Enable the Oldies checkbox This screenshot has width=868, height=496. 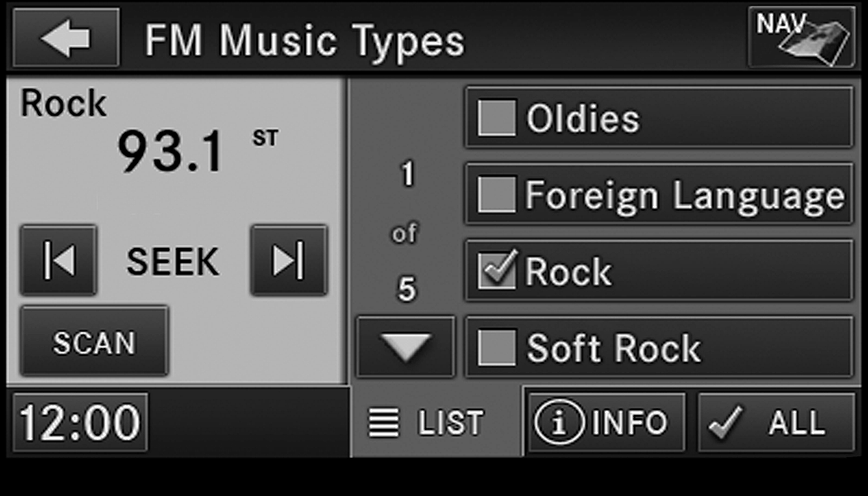496,118
